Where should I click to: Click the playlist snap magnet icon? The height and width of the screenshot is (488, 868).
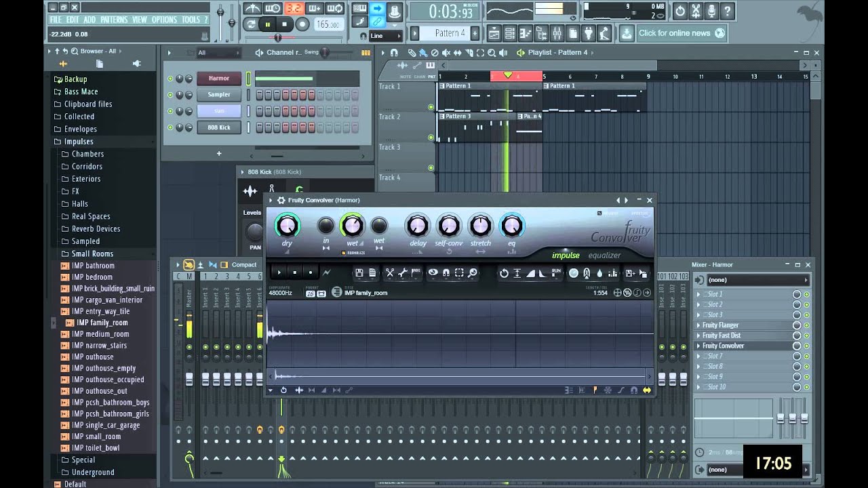(x=394, y=53)
